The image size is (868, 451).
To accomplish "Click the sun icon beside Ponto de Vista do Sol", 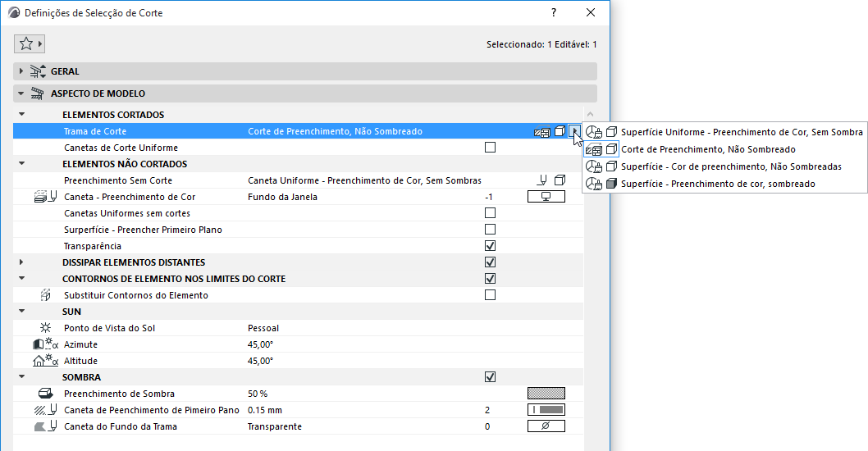I will pos(45,328).
